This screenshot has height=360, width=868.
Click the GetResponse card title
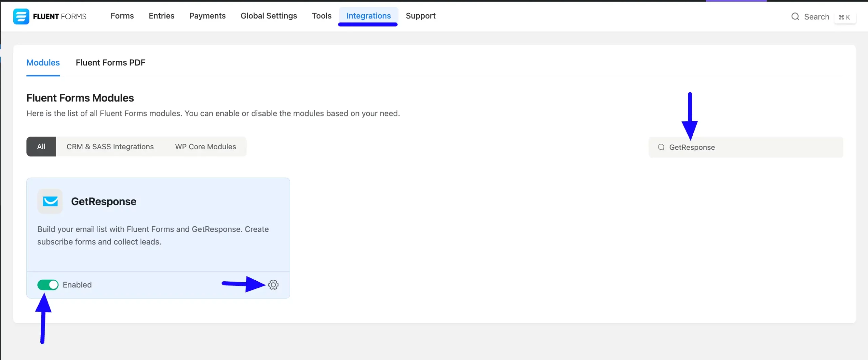104,202
